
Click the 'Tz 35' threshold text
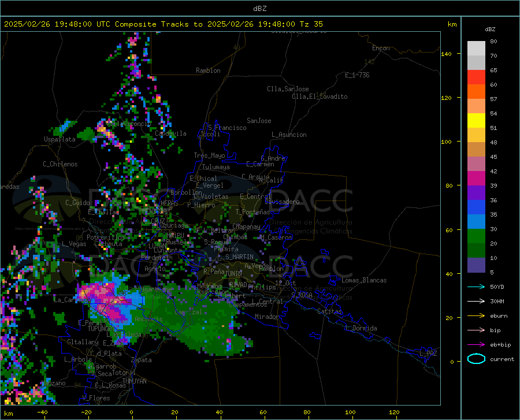point(311,24)
